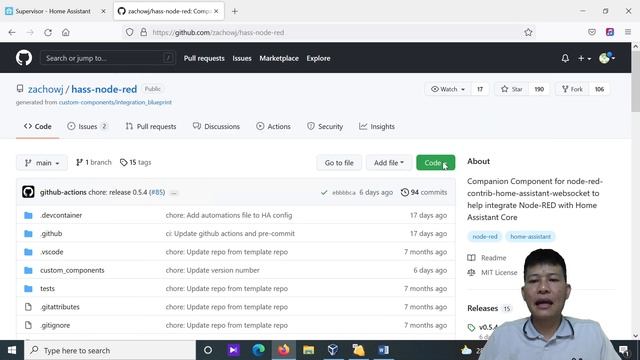Screen dimensions: 640x360
Task: Switch to the Issues tab
Action: [87, 127]
